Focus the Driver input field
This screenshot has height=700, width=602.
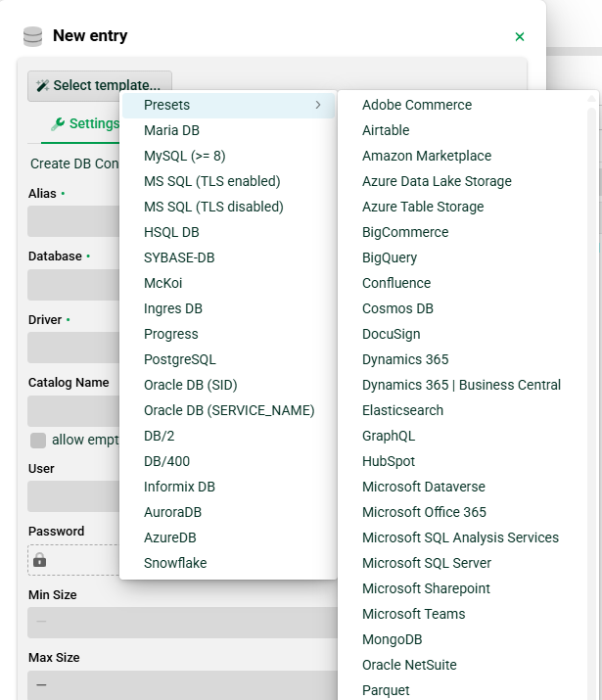(x=73, y=348)
